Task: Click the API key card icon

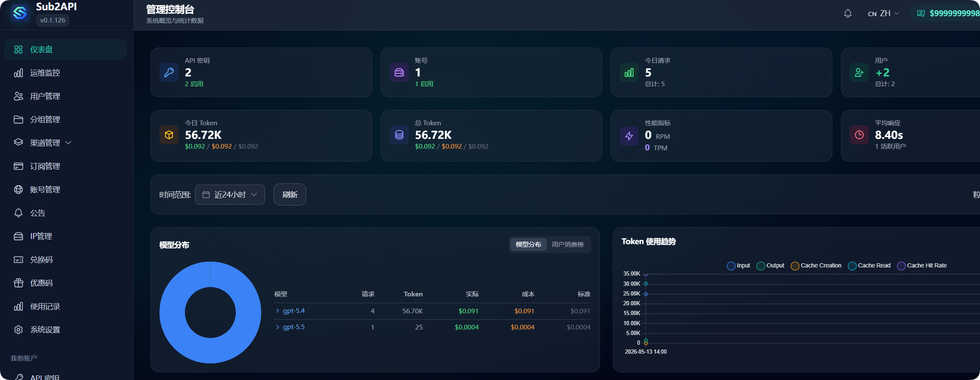Action: click(x=169, y=72)
